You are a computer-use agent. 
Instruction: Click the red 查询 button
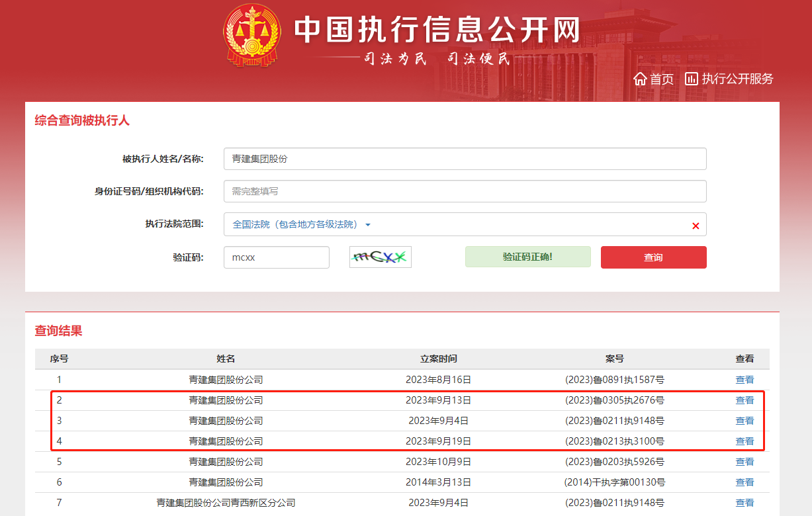pos(653,257)
